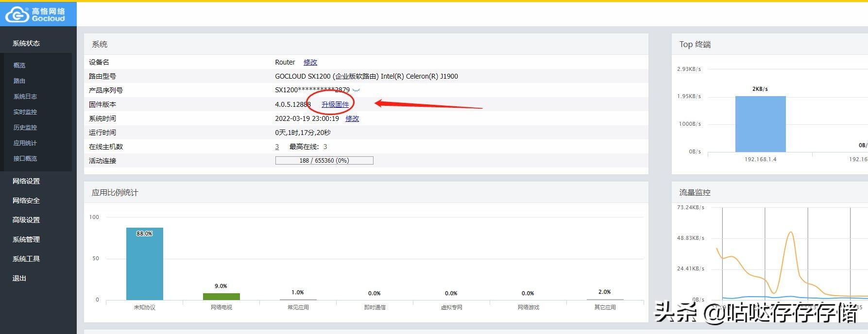Click the Gocloud logo

[35, 15]
